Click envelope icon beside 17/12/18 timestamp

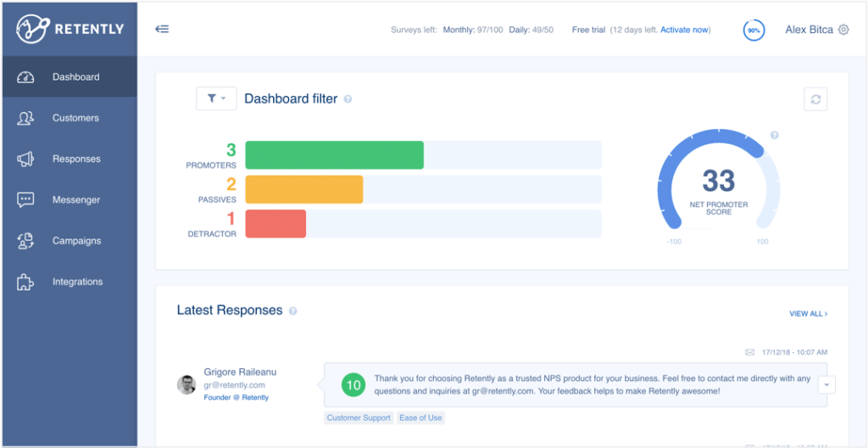tap(750, 352)
